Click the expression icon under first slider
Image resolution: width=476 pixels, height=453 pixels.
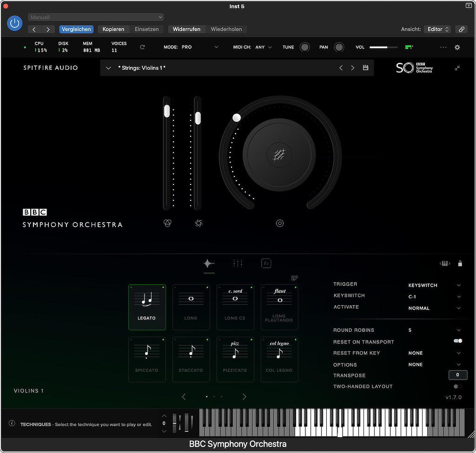coord(167,223)
